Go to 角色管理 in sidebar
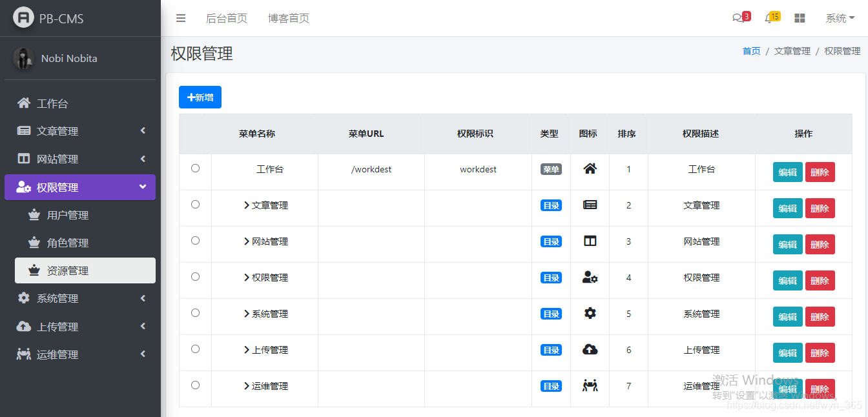The image size is (868, 417). coord(68,243)
